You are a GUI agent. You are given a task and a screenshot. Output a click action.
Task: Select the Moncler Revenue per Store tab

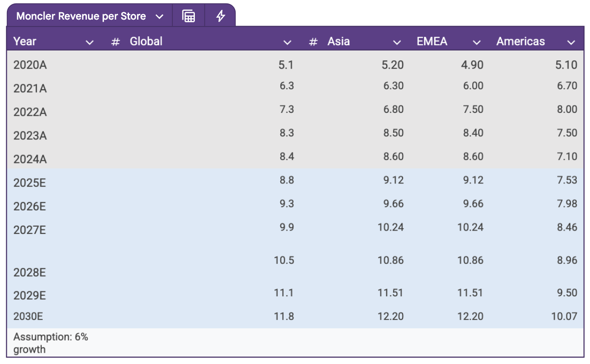point(81,16)
